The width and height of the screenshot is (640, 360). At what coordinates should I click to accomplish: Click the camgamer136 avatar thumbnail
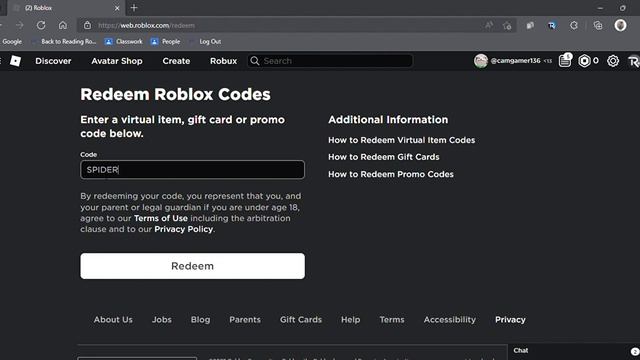click(x=481, y=61)
